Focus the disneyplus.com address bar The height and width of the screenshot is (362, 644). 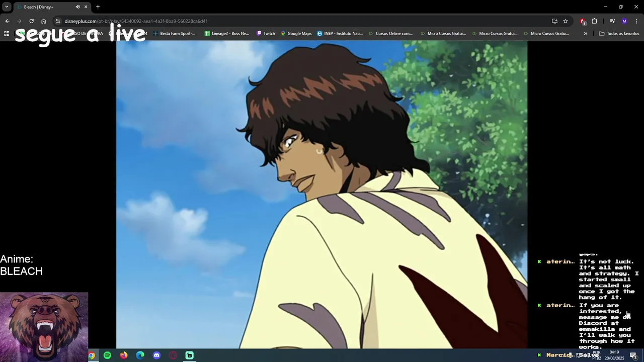(x=302, y=21)
